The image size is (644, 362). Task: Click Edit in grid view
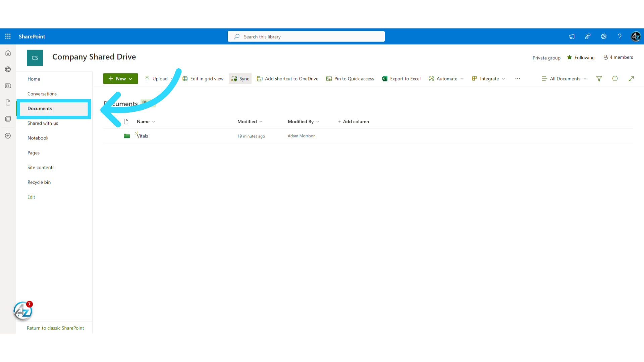point(203,79)
